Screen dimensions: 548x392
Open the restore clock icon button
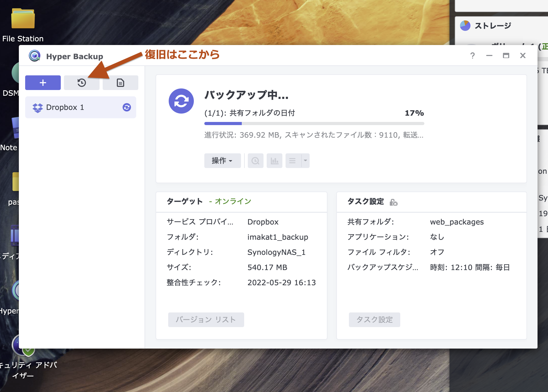81,83
